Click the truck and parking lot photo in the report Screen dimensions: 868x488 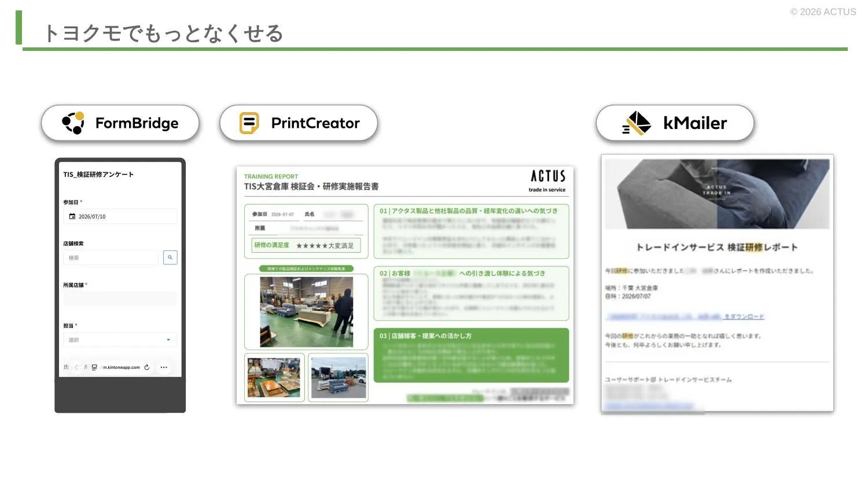(339, 378)
